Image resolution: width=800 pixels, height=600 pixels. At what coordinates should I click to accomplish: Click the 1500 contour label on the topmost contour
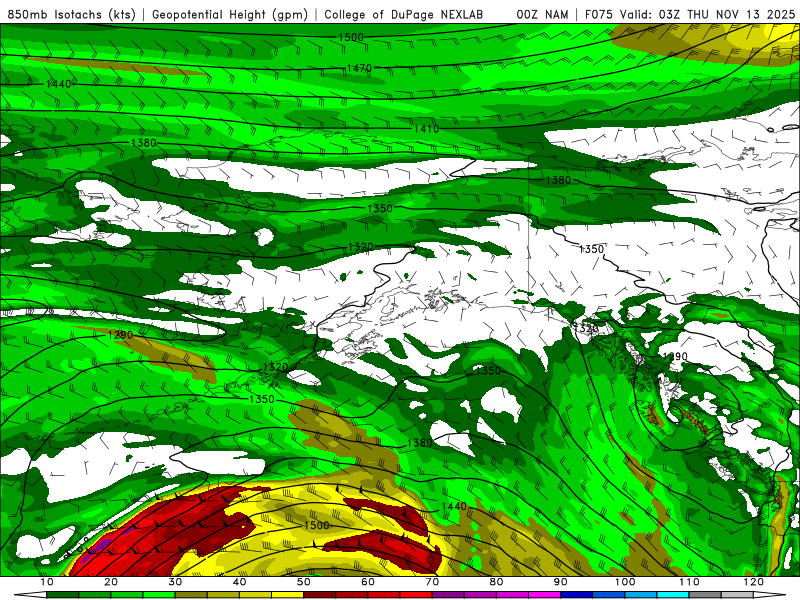[x=351, y=37]
